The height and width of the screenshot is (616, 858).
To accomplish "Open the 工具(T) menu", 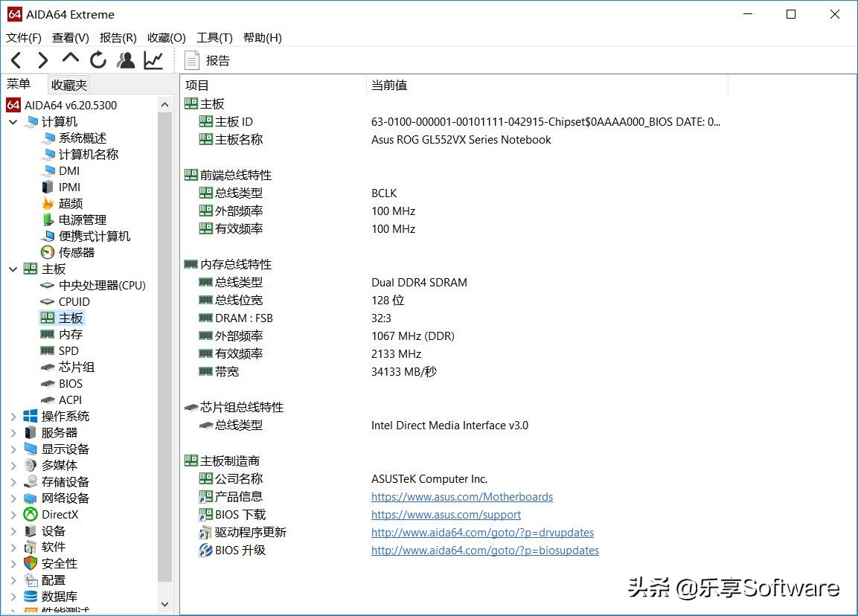I will pos(214,37).
